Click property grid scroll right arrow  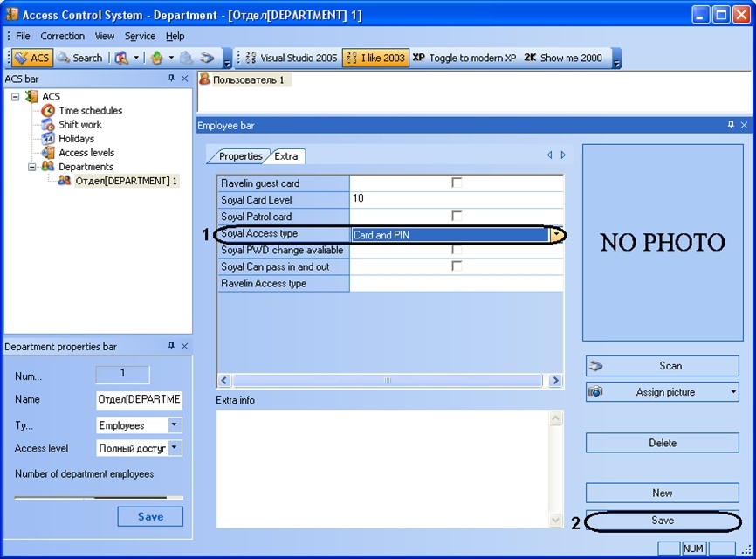click(555, 380)
